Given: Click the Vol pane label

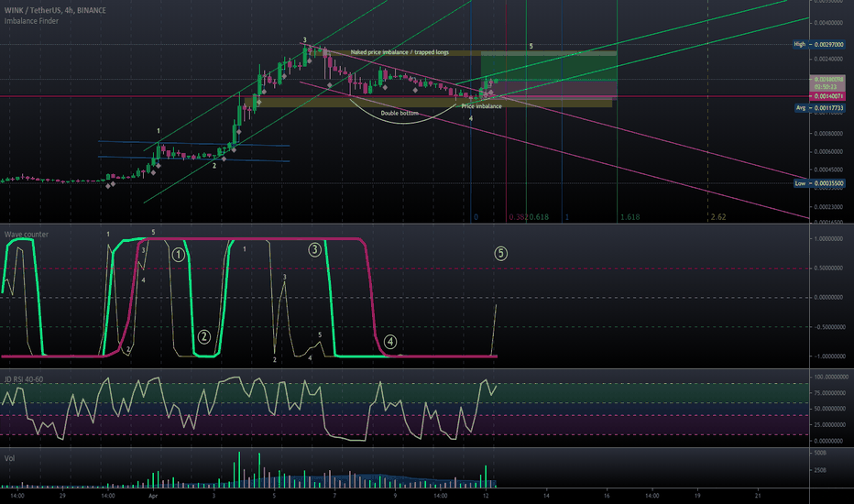Looking at the screenshot, I should pos(9,458).
